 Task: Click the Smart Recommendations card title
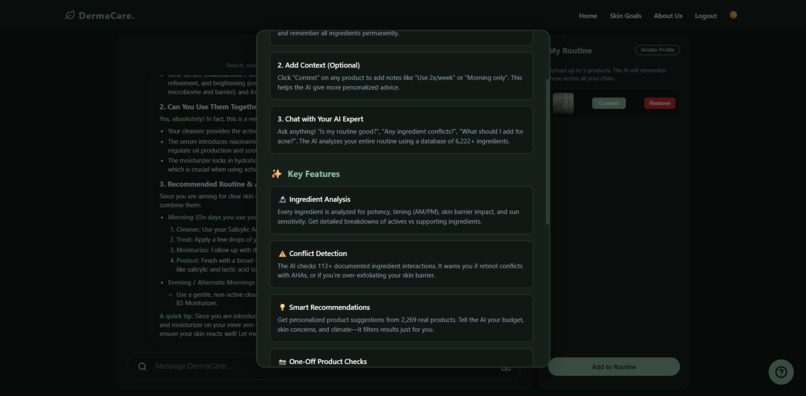329,308
